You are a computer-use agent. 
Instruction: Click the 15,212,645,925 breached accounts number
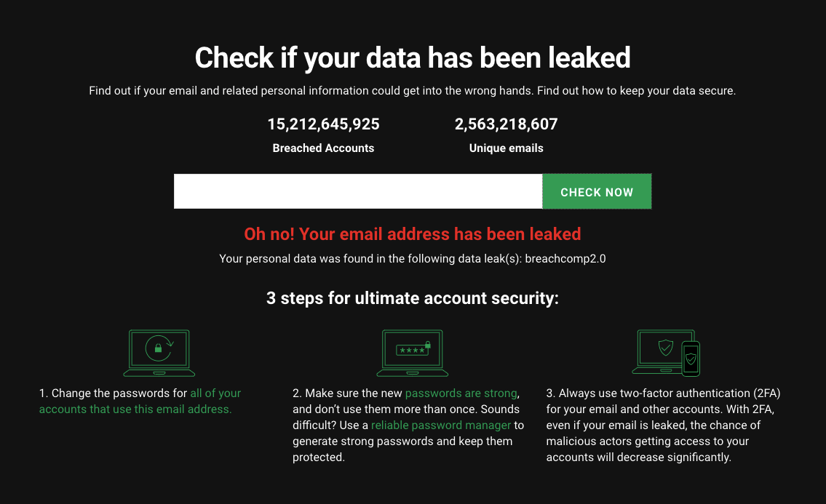pos(323,124)
